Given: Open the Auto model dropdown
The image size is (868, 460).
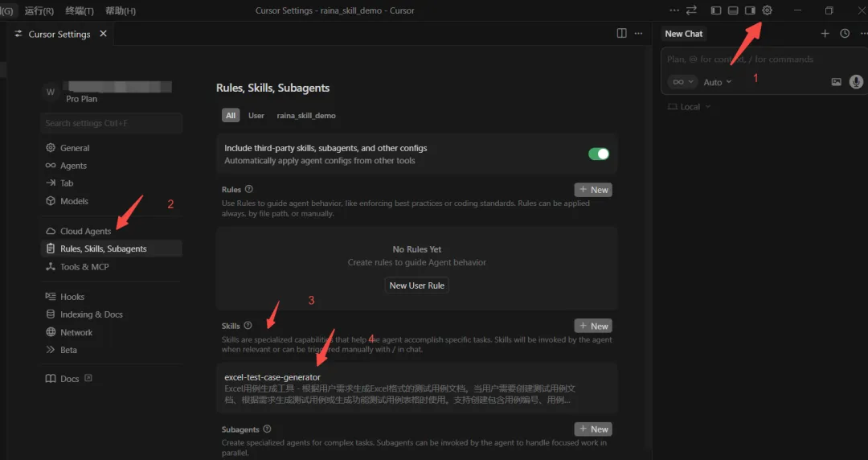Looking at the screenshot, I should 718,82.
